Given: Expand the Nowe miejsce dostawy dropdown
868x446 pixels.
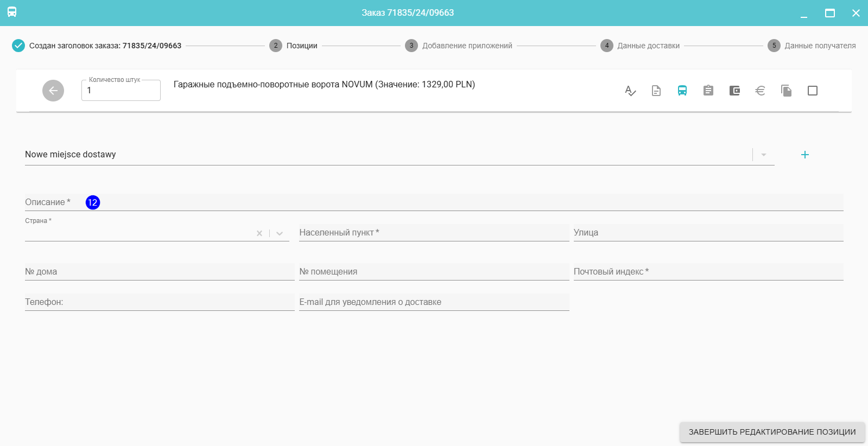Looking at the screenshot, I should click(x=764, y=155).
